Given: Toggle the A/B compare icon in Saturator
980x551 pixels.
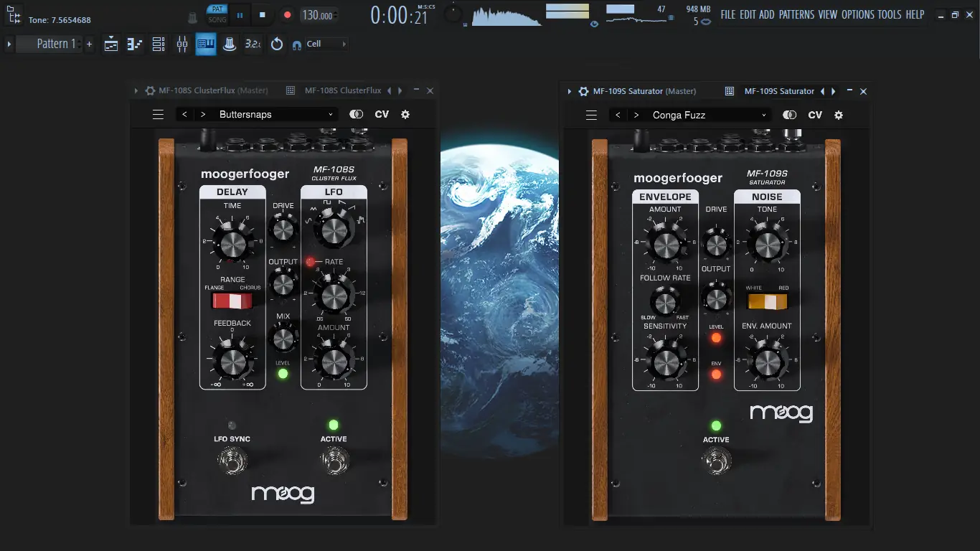Looking at the screenshot, I should [790, 115].
